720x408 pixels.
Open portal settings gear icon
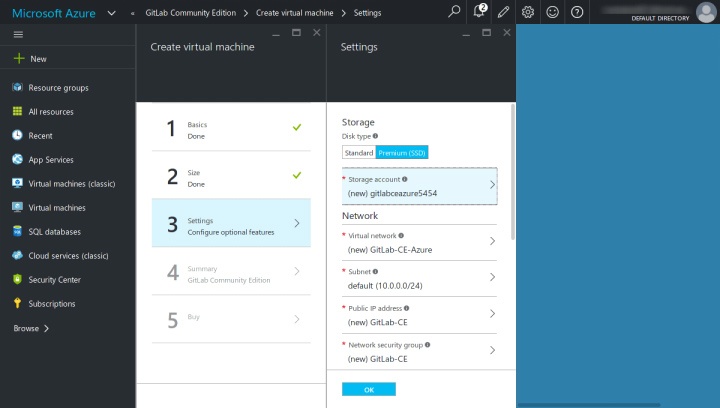click(x=528, y=12)
